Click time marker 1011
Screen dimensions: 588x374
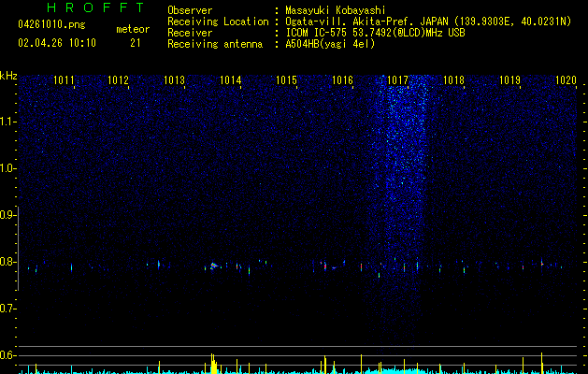pyautogui.click(x=64, y=80)
